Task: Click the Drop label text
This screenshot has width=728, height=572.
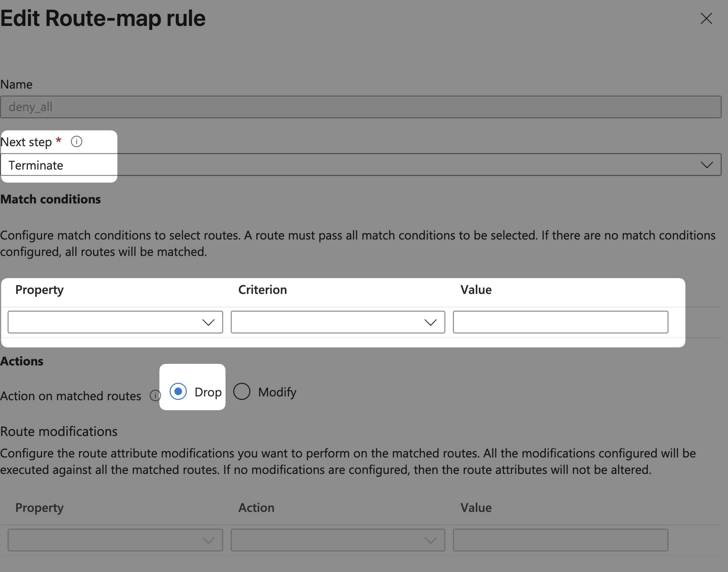Action: pyautogui.click(x=208, y=392)
